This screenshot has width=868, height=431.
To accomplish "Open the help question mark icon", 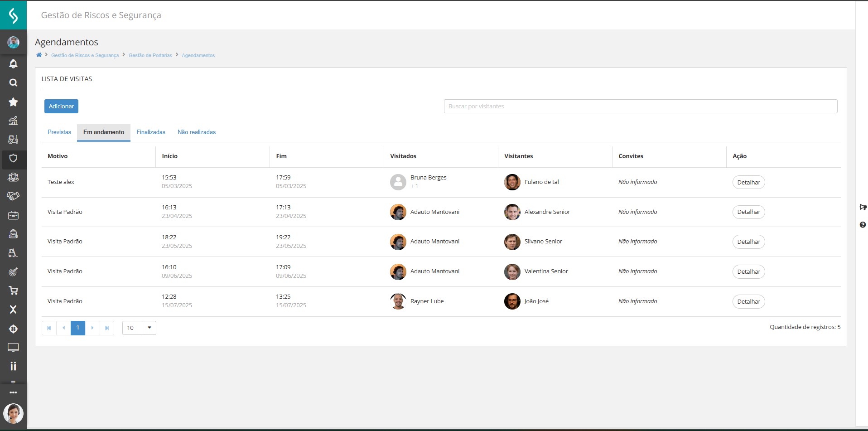I will tap(863, 225).
